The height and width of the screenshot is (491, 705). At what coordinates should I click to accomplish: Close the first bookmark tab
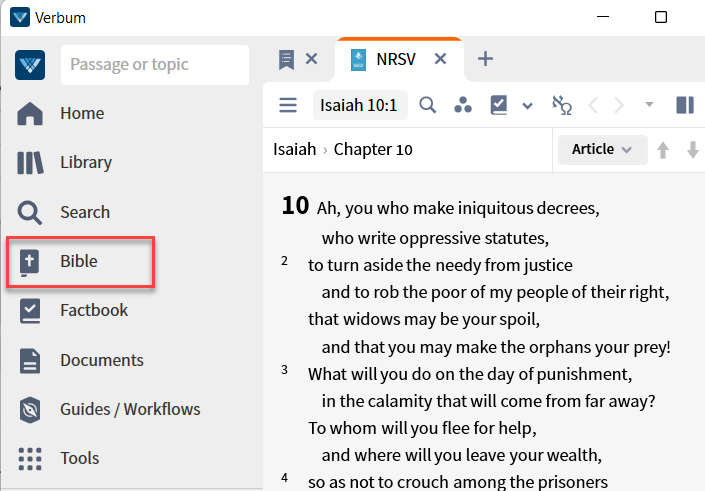(312, 59)
